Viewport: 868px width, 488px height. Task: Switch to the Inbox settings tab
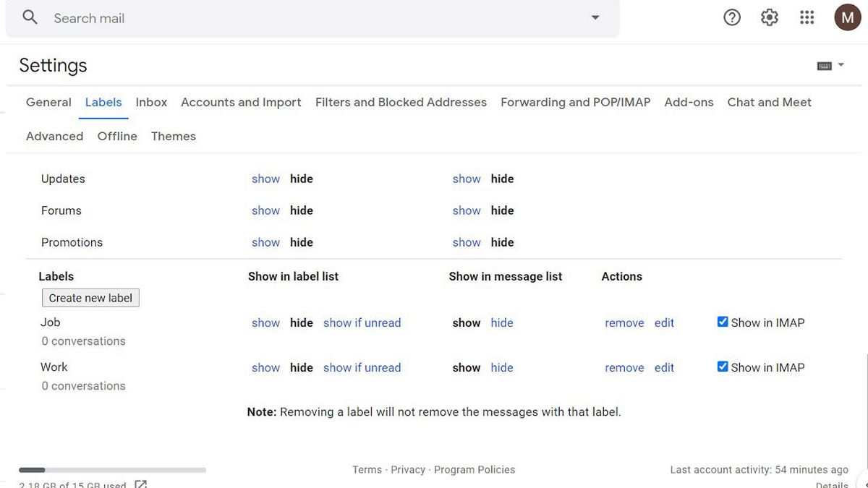click(x=150, y=102)
